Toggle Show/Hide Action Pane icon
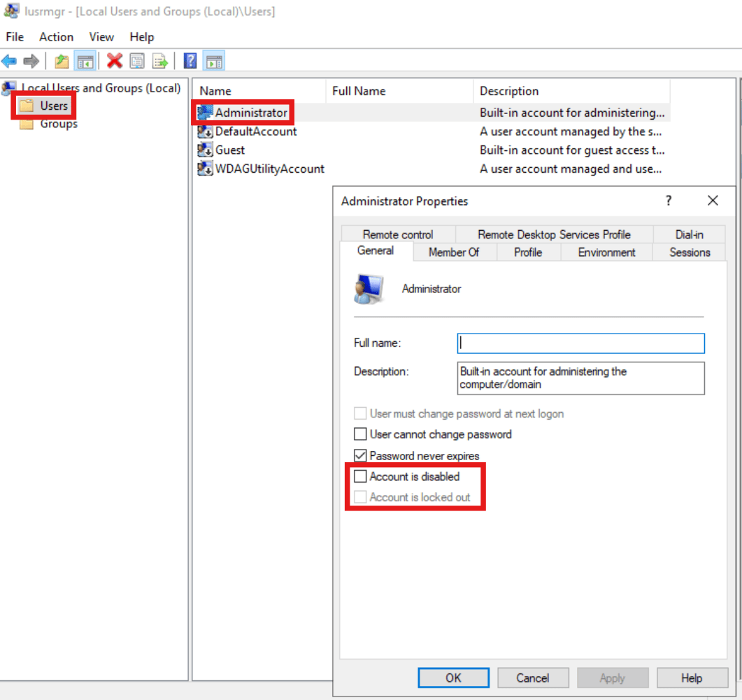The width and height of the screenshot is (742, 700). pos(213,62)
